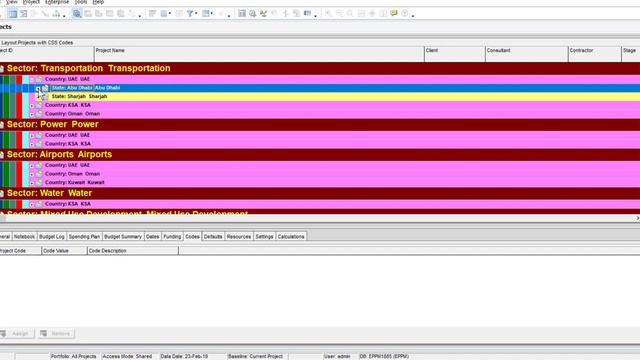Click the clock-shaped Schedule toolbar icon
Screen dimensions: 640x360
coord(253,13)
